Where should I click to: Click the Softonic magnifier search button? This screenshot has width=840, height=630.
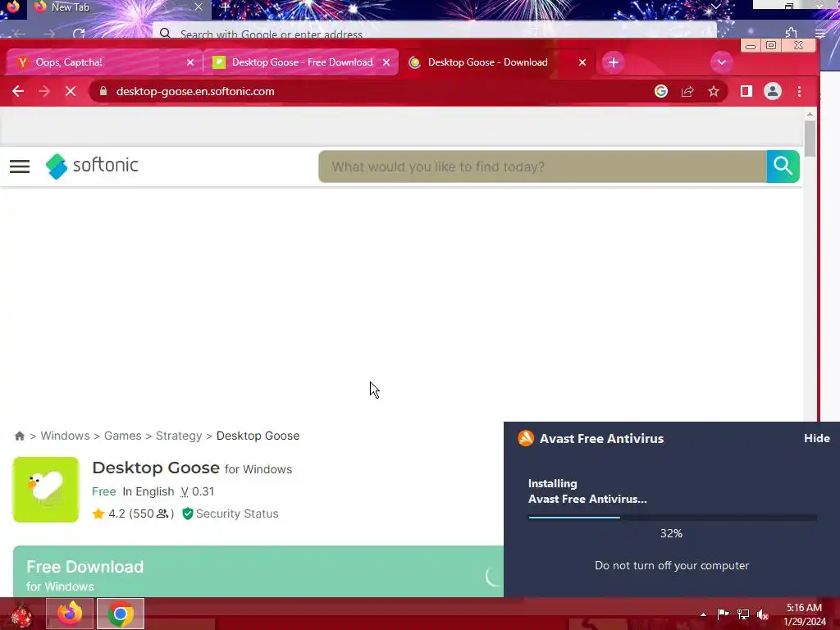tap(783, 167)
